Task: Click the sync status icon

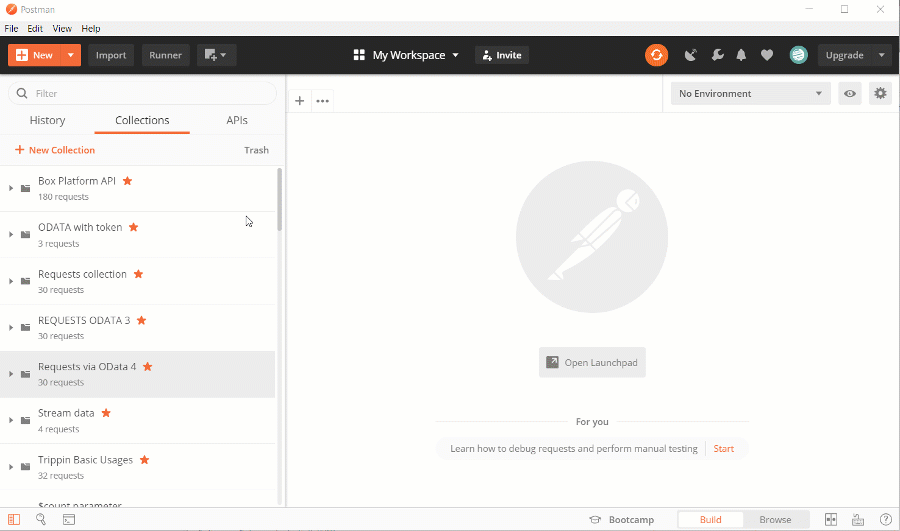Action: click(x=656, y=55)
